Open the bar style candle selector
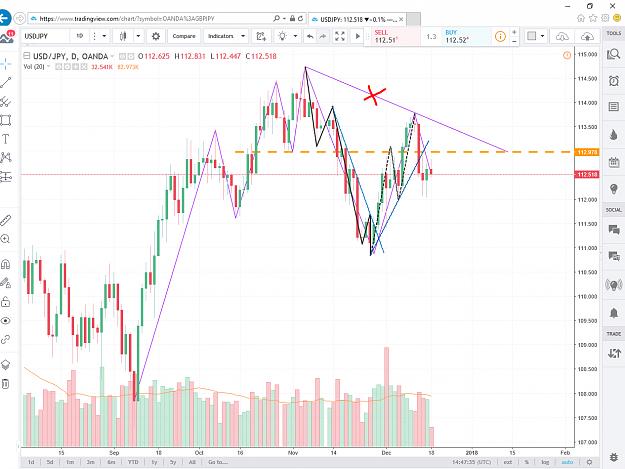The width and height of the screenshot is (625, 469). pos(123,36)
